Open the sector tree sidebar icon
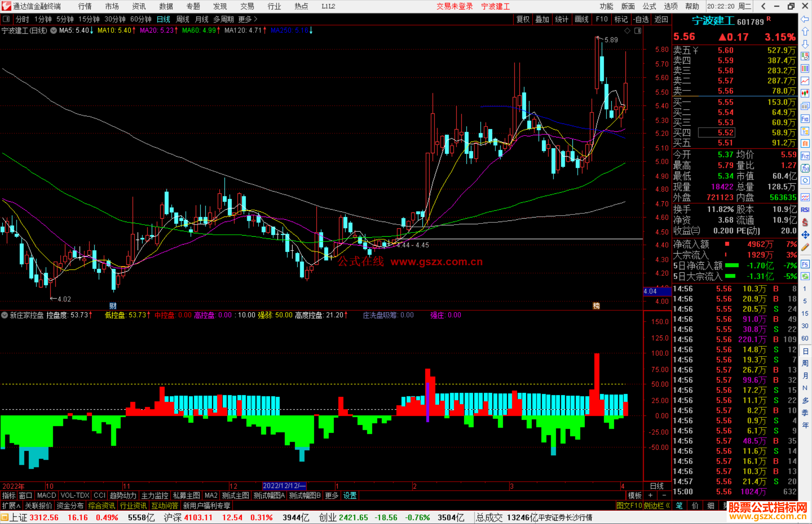Viewport: 812px width, 524px height. (805, 131)
